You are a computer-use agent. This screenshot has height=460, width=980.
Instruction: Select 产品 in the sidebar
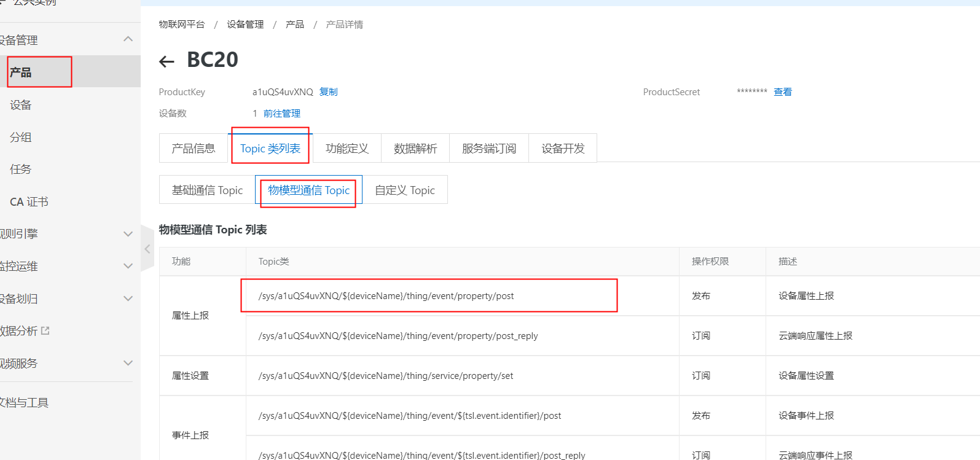tap(70, 72)
